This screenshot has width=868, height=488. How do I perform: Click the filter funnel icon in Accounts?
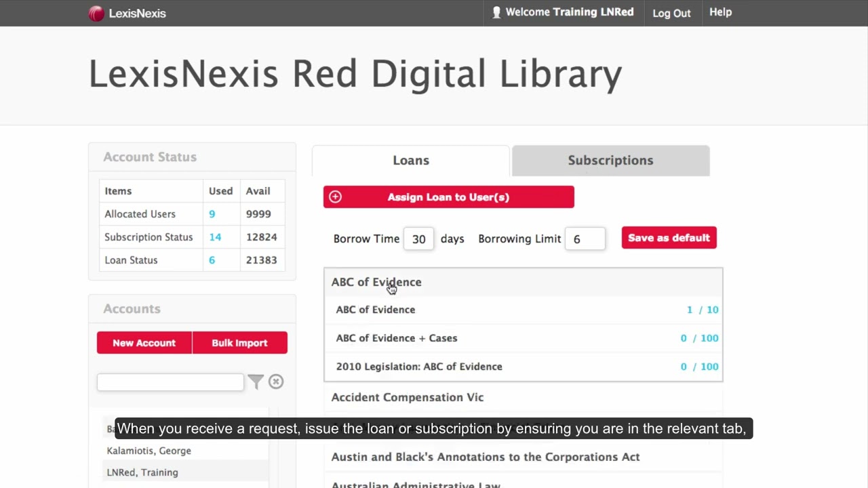click(x=256, y=382)
